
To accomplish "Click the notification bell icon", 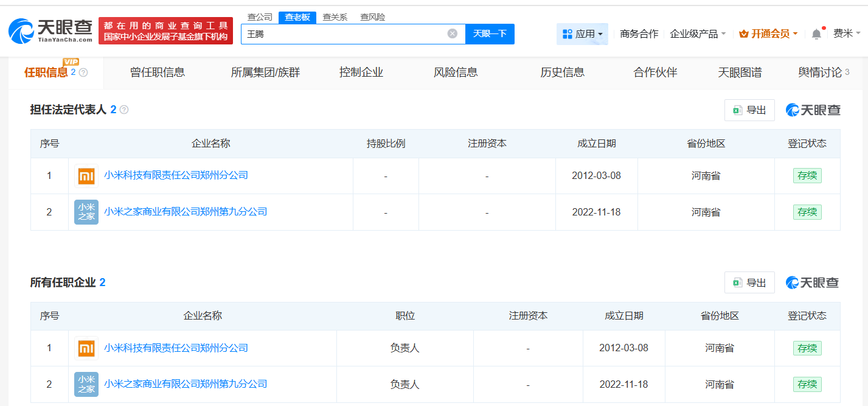I will (x=815, y=33).
